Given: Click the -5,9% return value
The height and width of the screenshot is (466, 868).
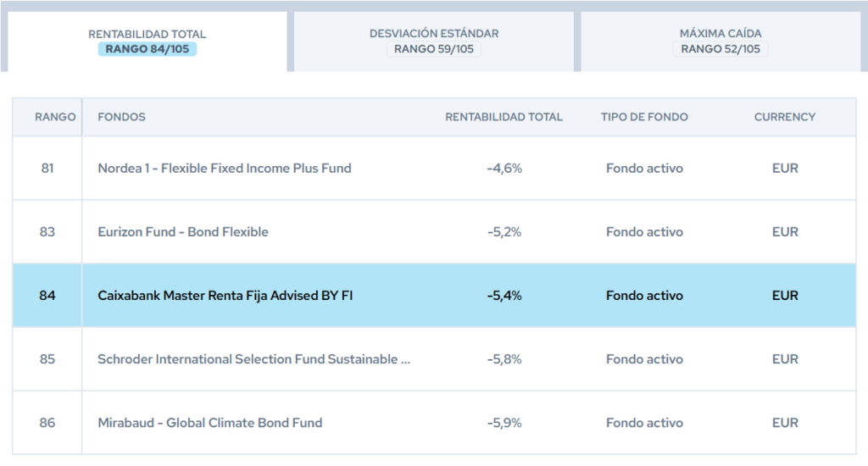Looking at the screenshot, I should [504, 423].
